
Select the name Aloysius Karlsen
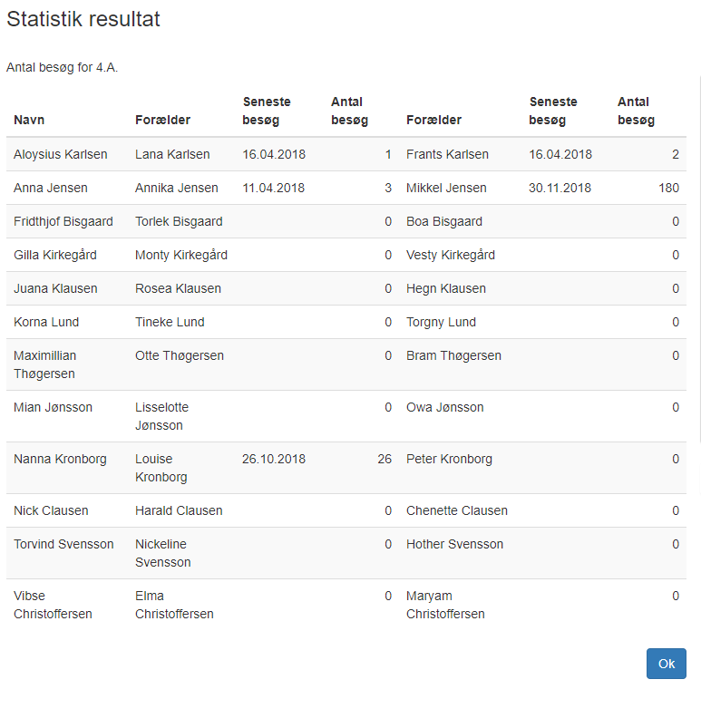pyautogui.click(x=61, y=154)
